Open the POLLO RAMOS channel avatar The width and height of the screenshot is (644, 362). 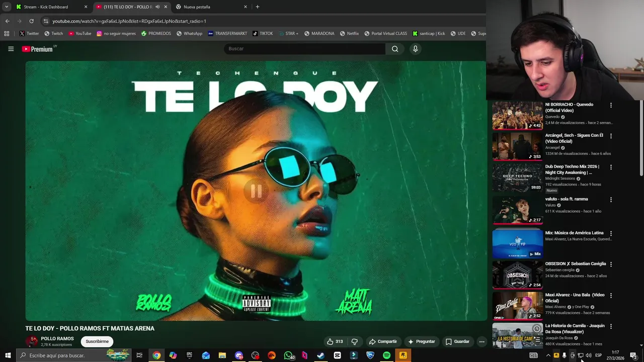point(32,341)
